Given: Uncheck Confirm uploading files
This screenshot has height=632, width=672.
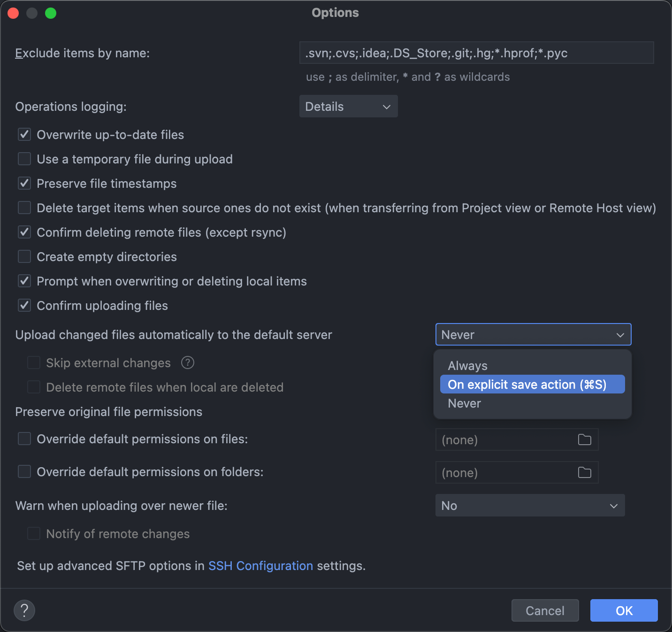Looking at the screenshot, I should [x=24, y=306].
